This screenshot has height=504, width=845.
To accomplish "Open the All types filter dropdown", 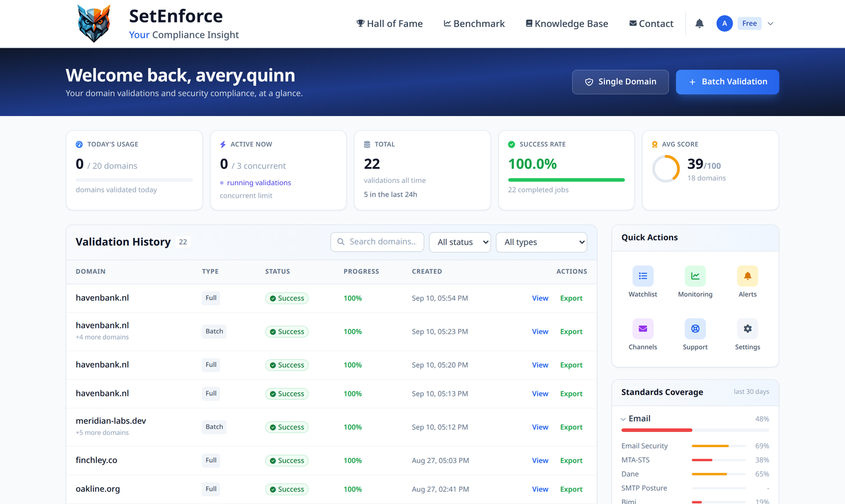I will (x=542, y=242).
